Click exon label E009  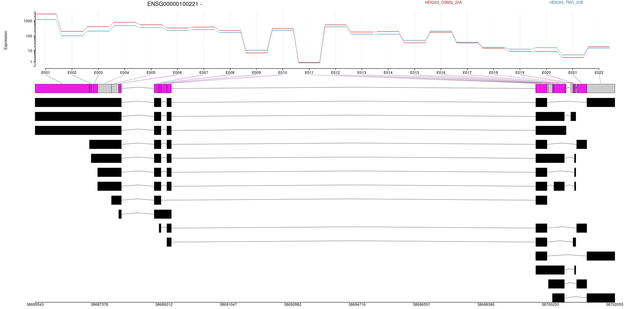(x=256, y=73)
